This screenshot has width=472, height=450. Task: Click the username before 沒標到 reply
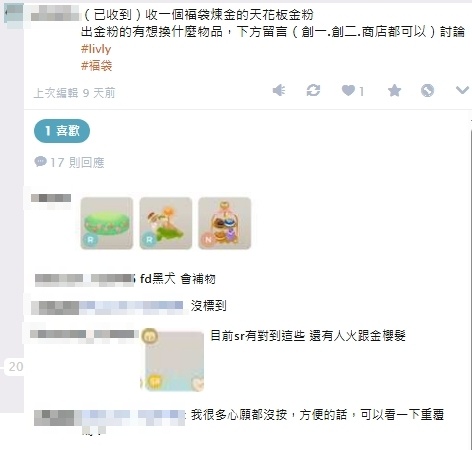[107, 306]
